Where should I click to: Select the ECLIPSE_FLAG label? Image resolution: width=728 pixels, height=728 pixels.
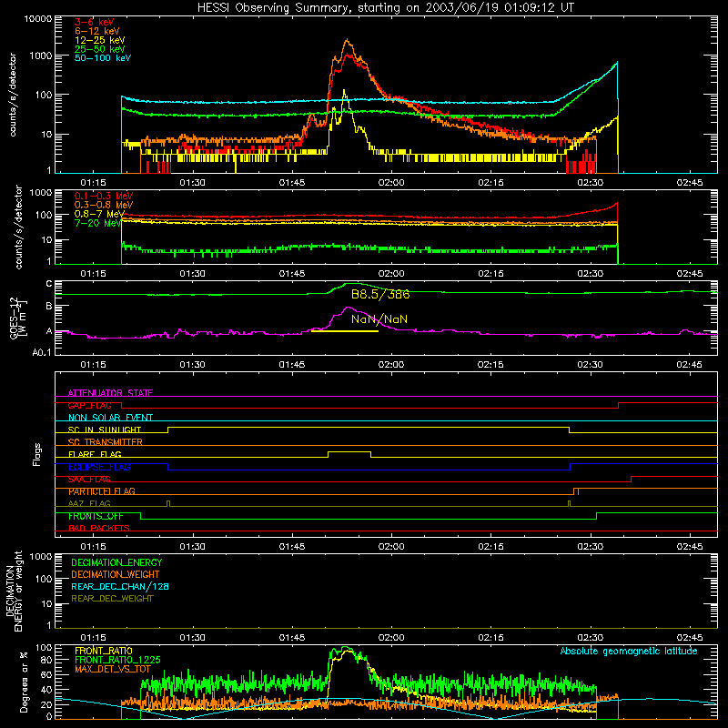(99, 467)
